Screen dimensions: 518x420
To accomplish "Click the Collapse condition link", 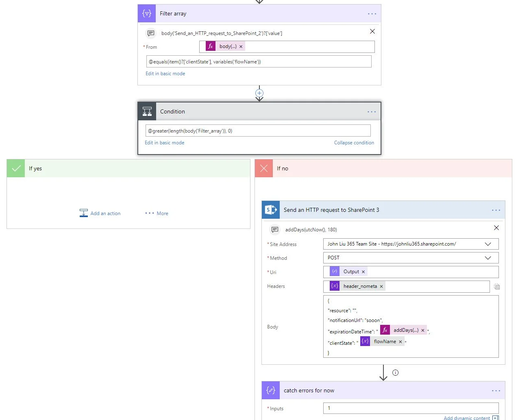I will (x=354, y=143).
